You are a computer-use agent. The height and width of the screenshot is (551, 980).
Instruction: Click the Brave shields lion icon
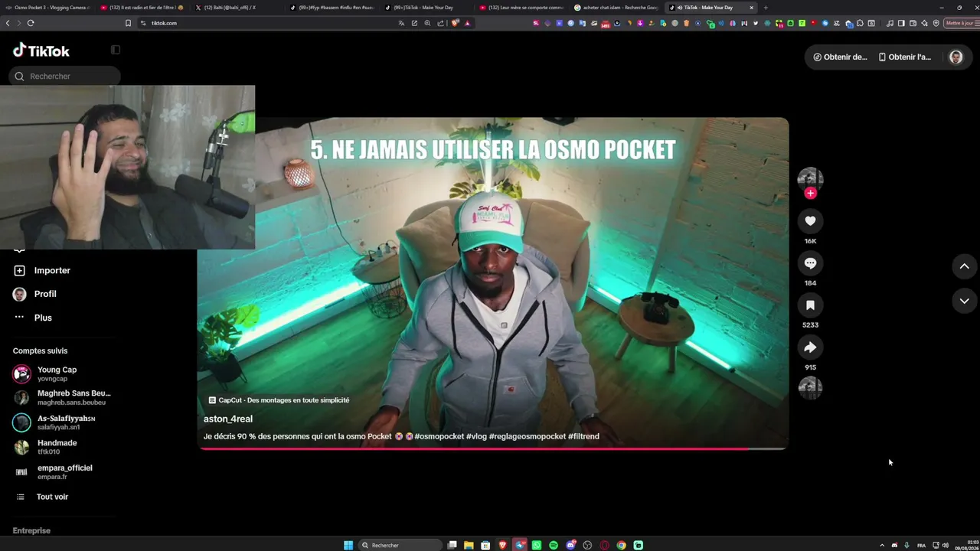tap(456, 23)
